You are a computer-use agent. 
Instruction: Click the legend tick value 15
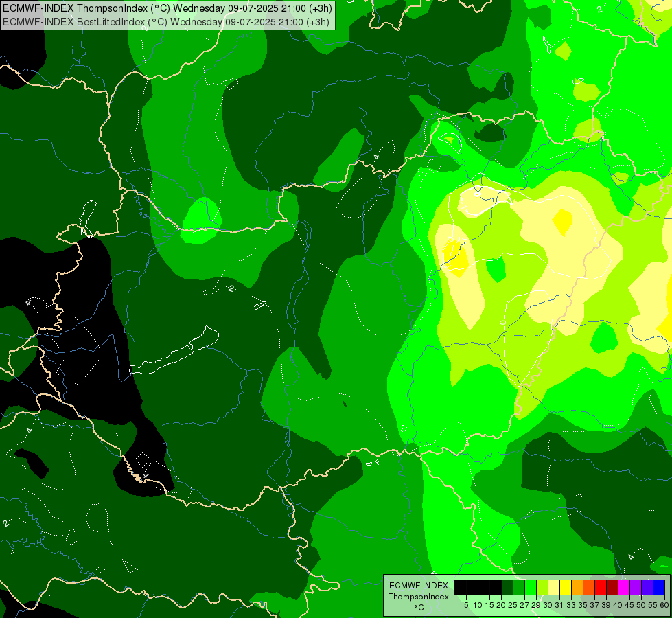[x=489, y=605]
